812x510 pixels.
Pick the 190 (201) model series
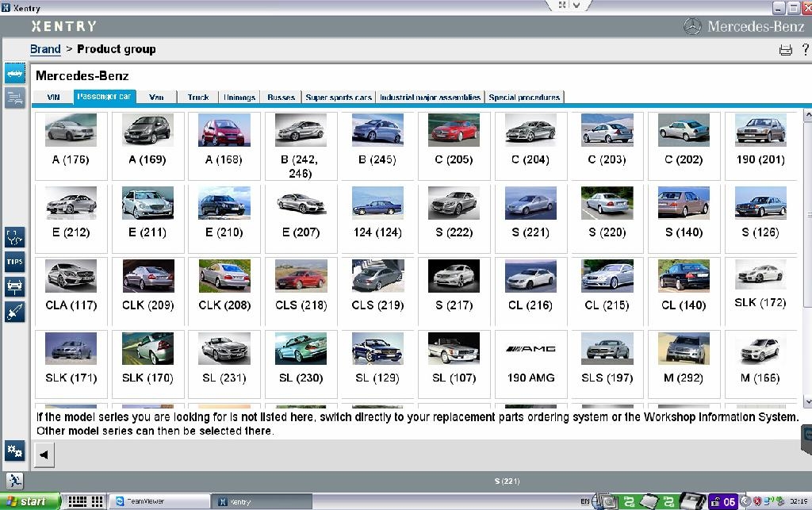760,146
